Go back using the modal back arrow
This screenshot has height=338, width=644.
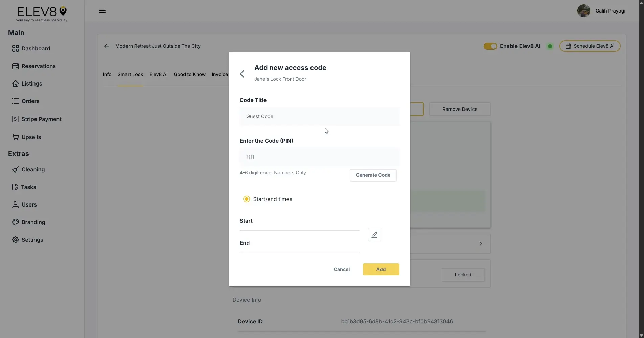(x=242, y=74)
